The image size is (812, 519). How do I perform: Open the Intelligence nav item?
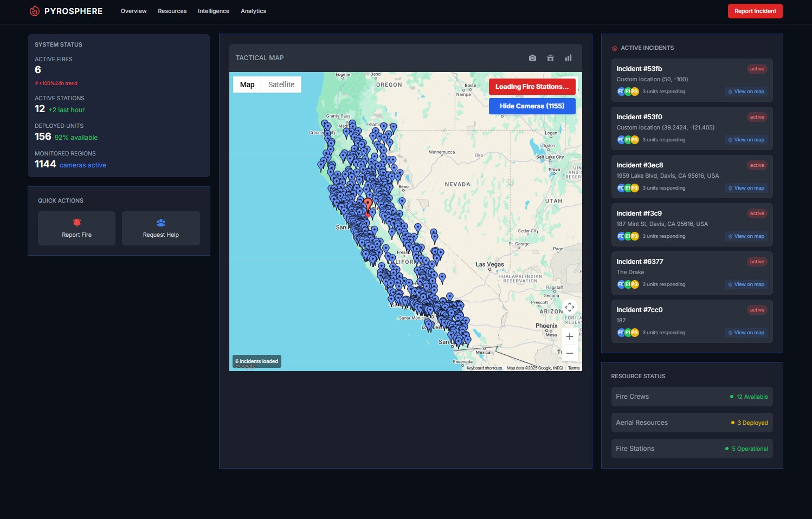tap(214, 11)
